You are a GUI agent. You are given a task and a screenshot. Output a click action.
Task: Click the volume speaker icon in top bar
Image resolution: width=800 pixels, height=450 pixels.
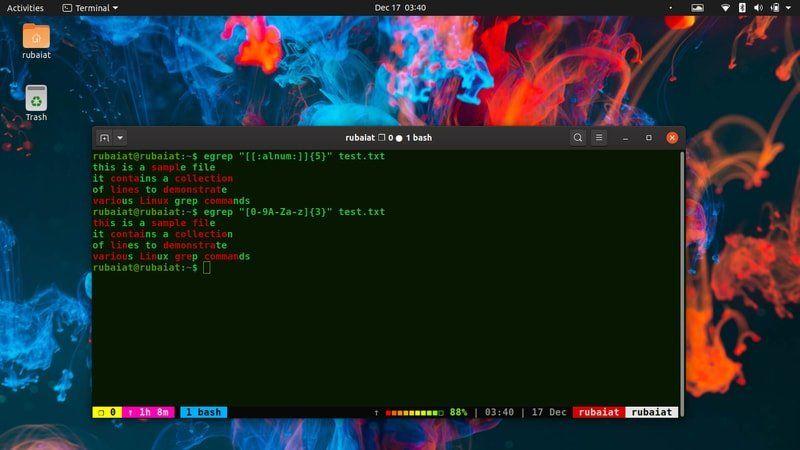758,7
